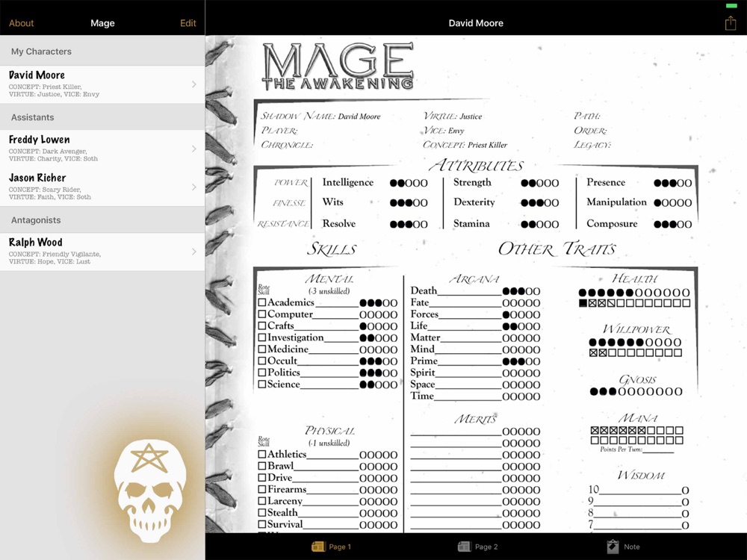The image size is (747, 560).
Task: Check the Computer rote skill box
Action: tap(262, 314)
